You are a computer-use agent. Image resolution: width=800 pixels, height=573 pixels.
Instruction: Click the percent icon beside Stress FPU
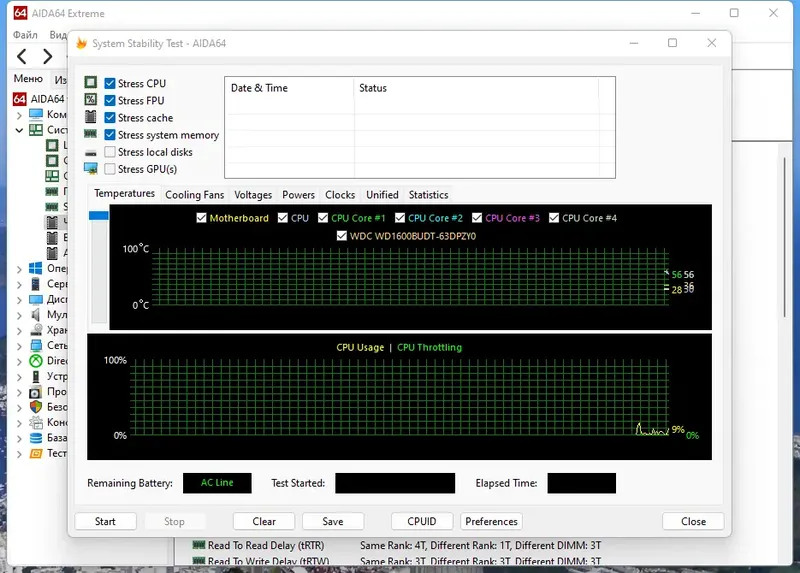pos(91,99)
